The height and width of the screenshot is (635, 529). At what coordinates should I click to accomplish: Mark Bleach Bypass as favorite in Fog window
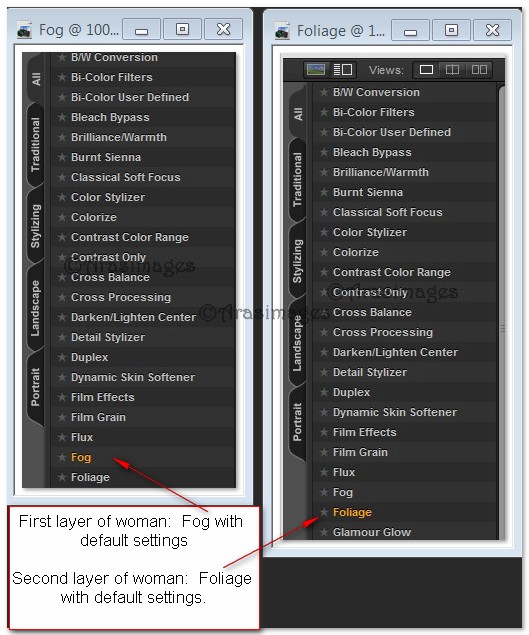[62, 117]
